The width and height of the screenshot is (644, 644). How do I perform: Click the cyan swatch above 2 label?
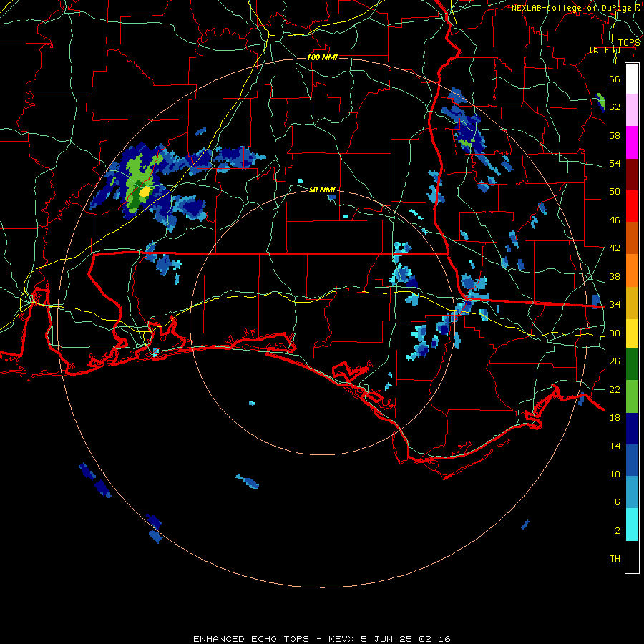click(x=632, y=525)
